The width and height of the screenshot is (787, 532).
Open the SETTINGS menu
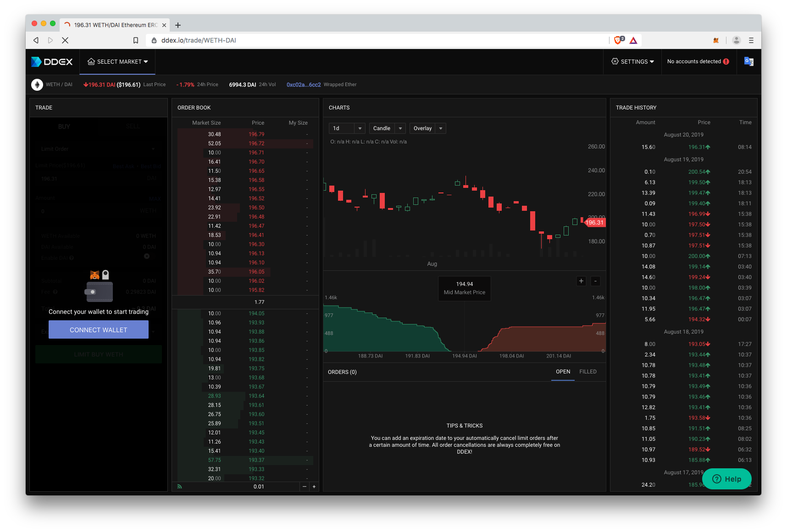[x=632, y=62]
